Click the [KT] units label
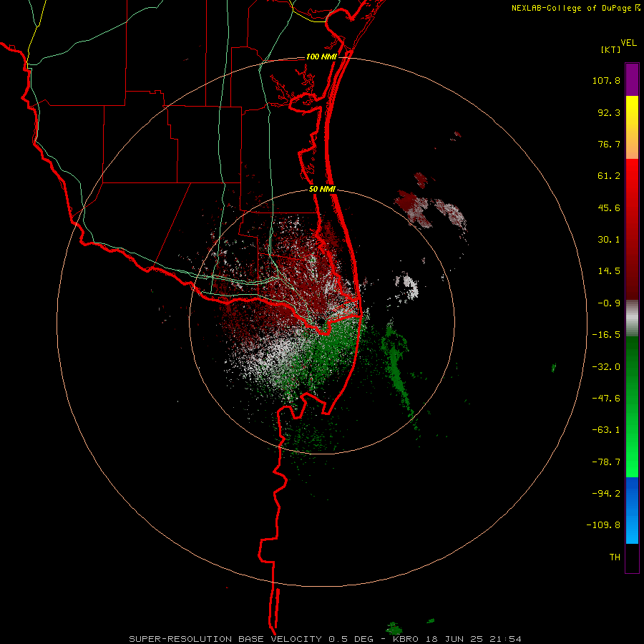The width and height of the screenshot is (644, 644). [x=611, y=49]
